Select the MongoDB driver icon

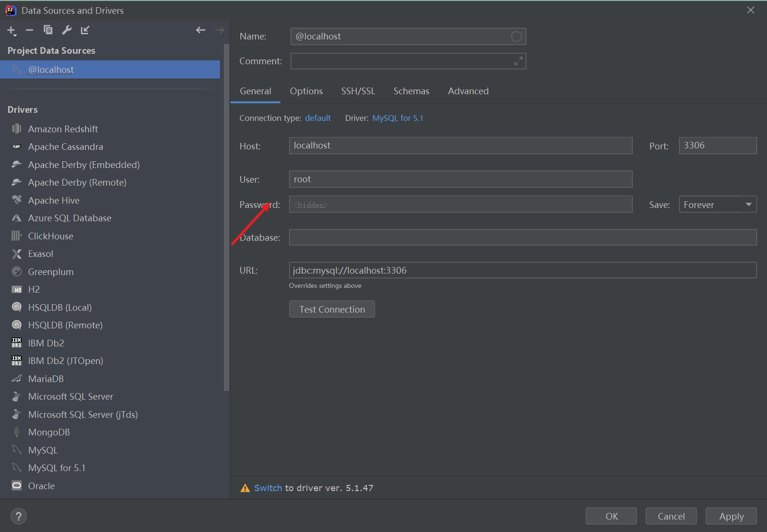click(x=17, y=432)
